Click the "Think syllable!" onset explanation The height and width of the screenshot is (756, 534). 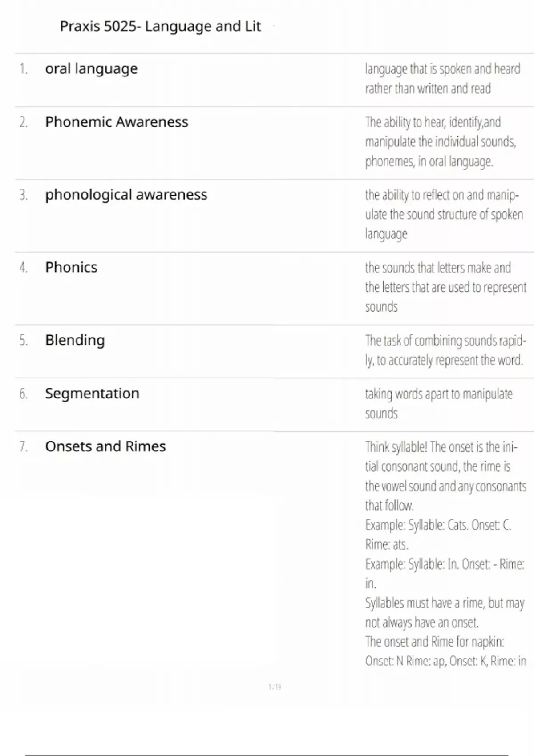tap(445, 476)
